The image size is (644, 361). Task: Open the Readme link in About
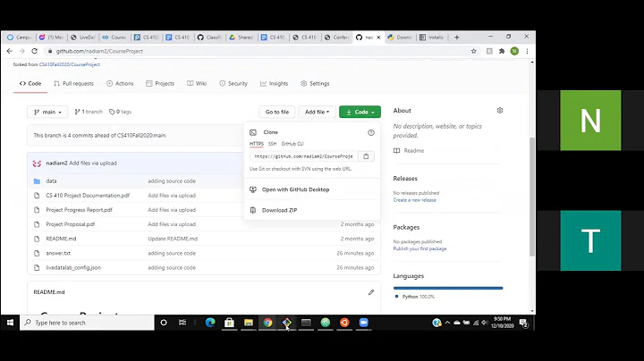coord(413,150)
